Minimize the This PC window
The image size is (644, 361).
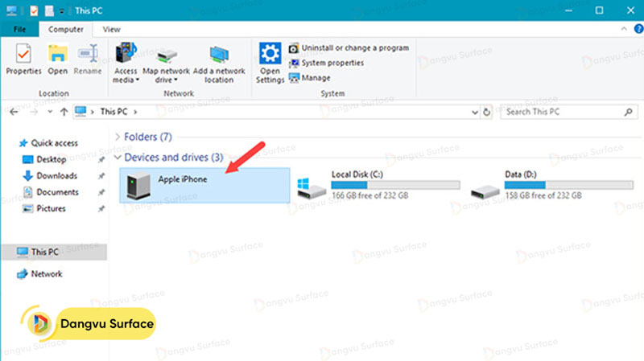(568, 10)
